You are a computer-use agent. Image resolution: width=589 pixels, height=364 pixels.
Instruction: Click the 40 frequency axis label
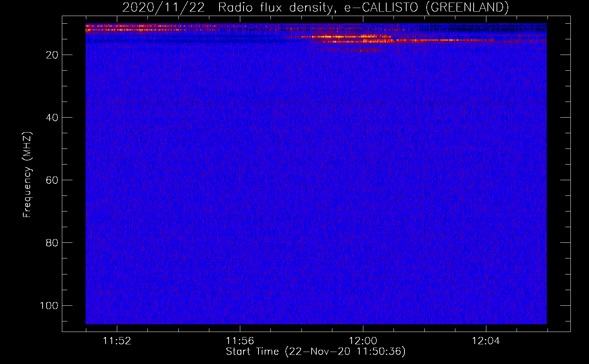(x=52, y=118)
